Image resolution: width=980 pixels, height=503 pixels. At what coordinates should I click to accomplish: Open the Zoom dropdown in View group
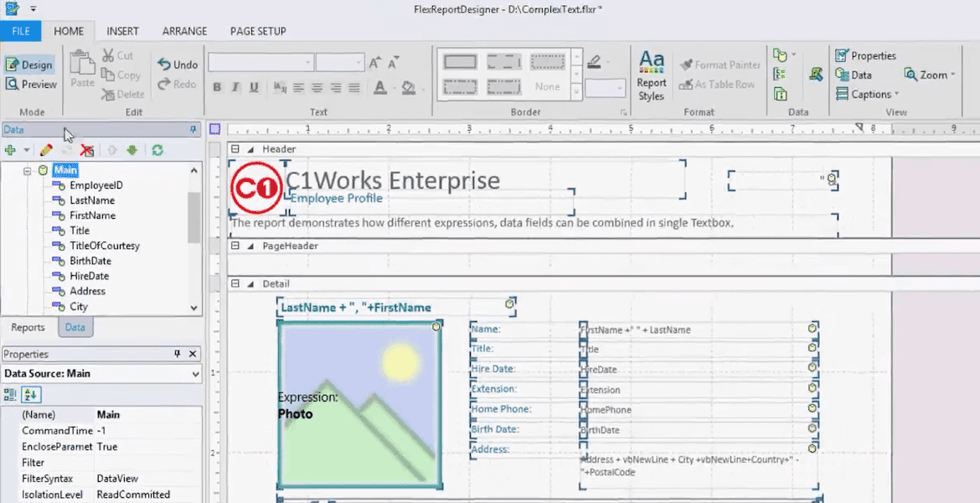[x=930, y=75]
